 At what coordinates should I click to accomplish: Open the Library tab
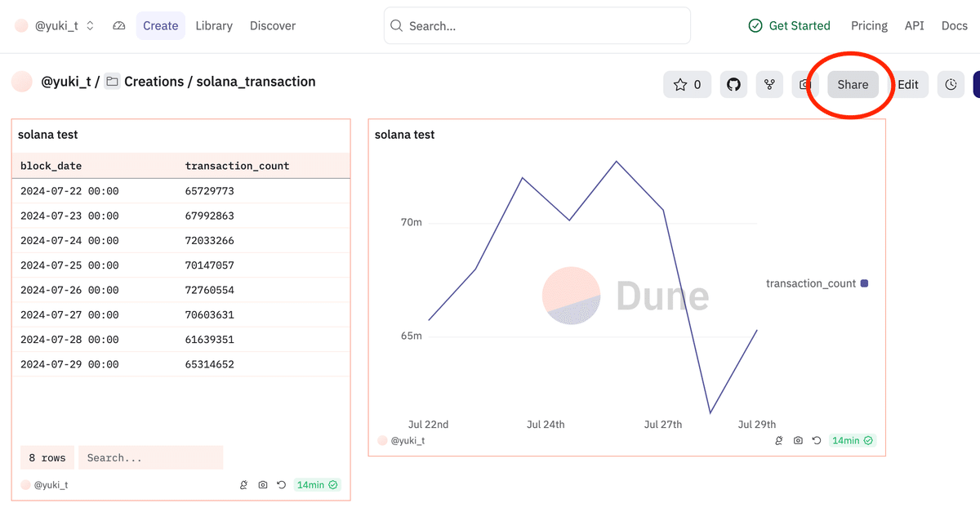pos(214,26)
